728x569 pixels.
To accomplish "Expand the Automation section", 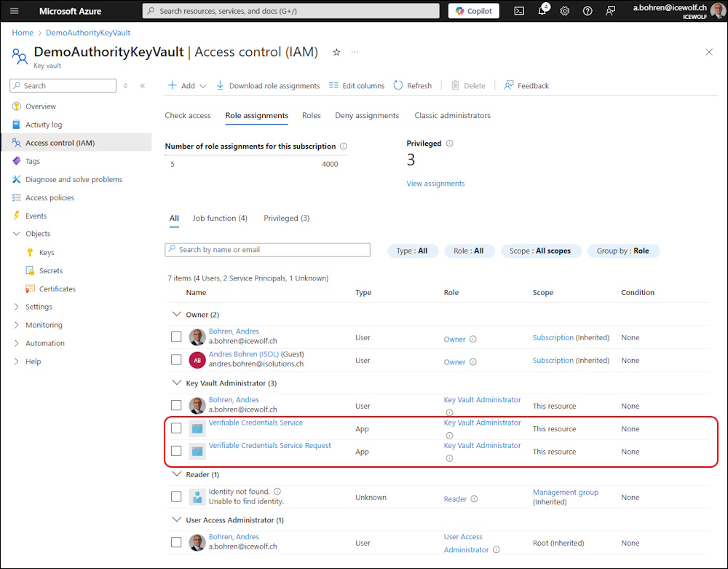I will pyautogui.click(x=17, y=343).
